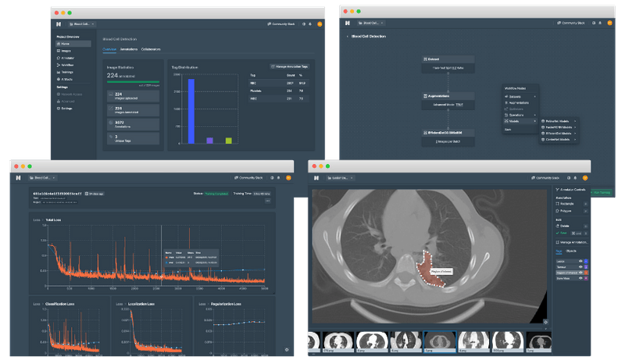Screen dimensions: 625x364
Task: Click the last CT thumbnail in the filmstrip
Action: pos(539,341)
